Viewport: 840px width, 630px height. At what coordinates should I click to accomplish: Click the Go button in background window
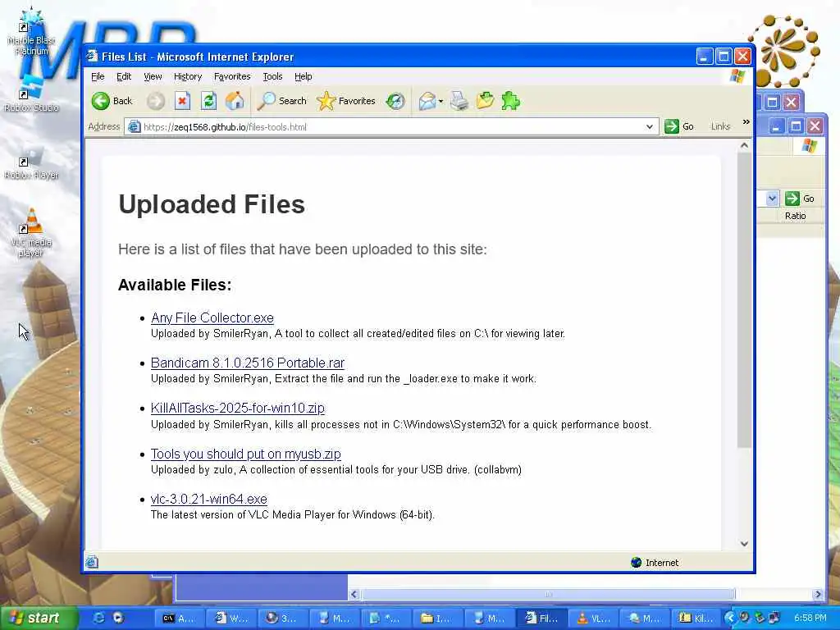point(800,199)
